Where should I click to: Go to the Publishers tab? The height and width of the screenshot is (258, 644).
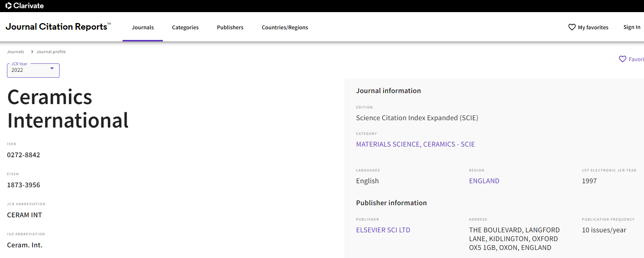point(230,27)
